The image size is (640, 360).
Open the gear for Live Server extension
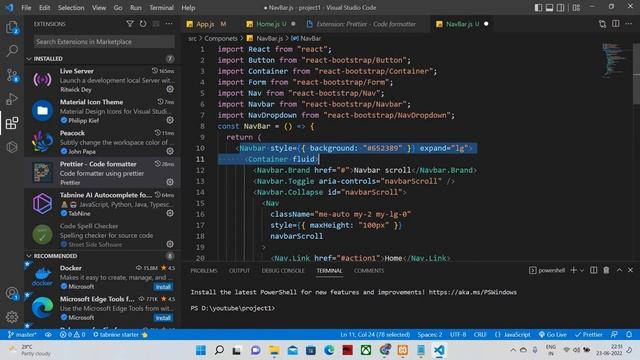[170, 89]
